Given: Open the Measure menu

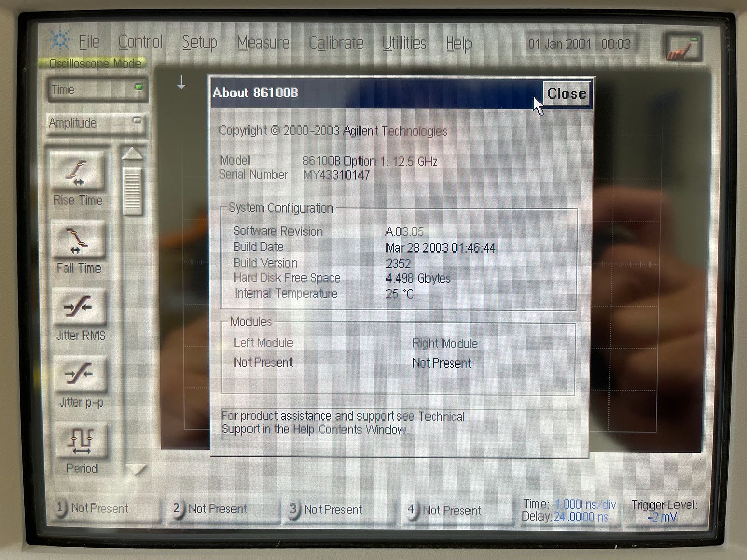Looking at the screenshot, I should 263,43.
